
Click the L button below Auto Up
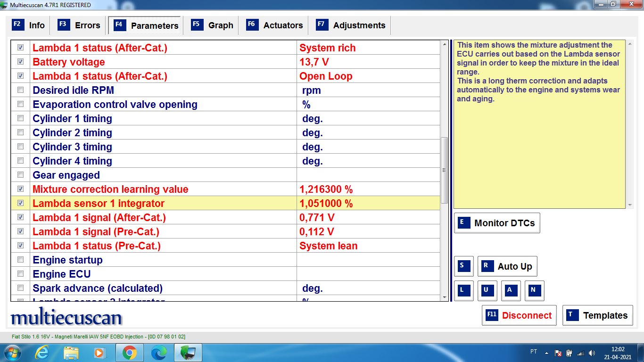pyautogui.click(x=463, y=291)
